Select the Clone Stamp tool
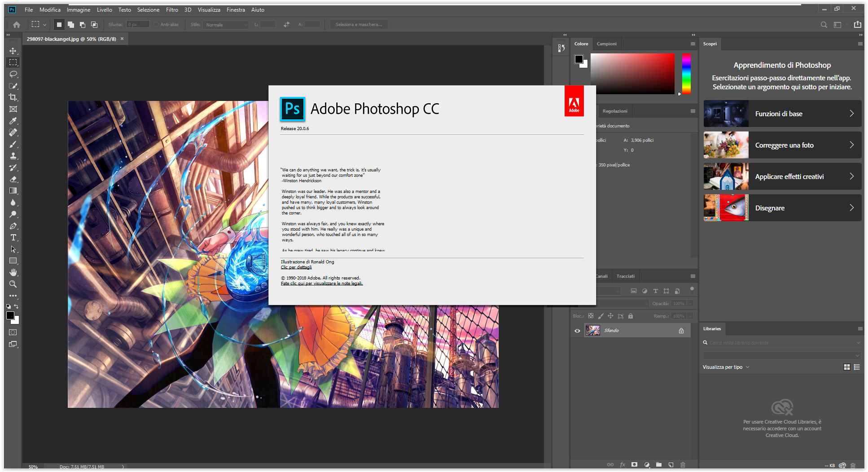Screen dimensions: 868x472 coord(13,156)
